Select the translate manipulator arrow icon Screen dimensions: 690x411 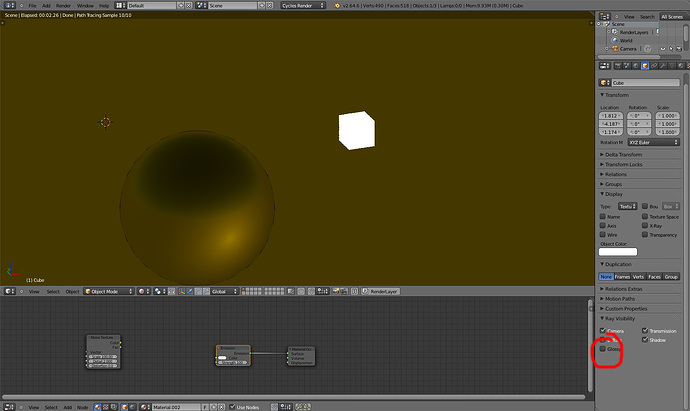[x=190, y=291]
